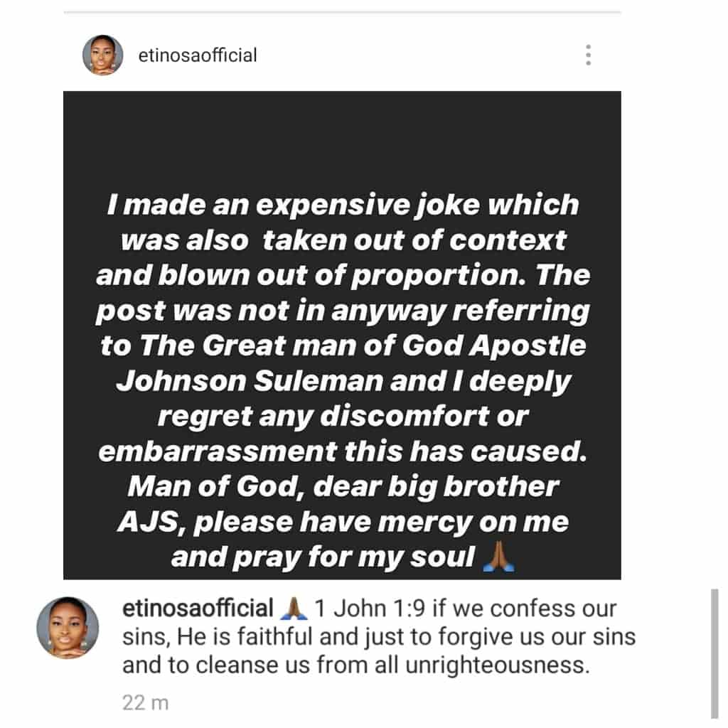Screen dimensions: 728x728
Task: Click the profile avatar beside the caption
Action: [68, 628]
